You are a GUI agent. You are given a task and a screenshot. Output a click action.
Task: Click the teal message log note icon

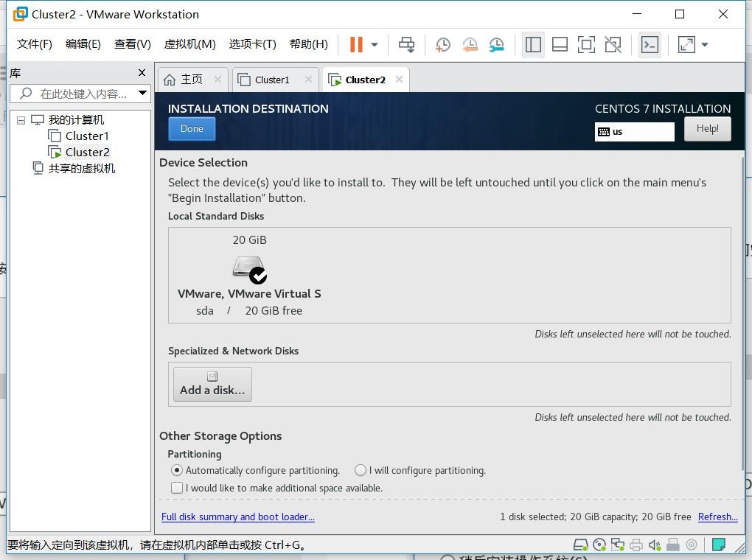[x=718, y=545]
